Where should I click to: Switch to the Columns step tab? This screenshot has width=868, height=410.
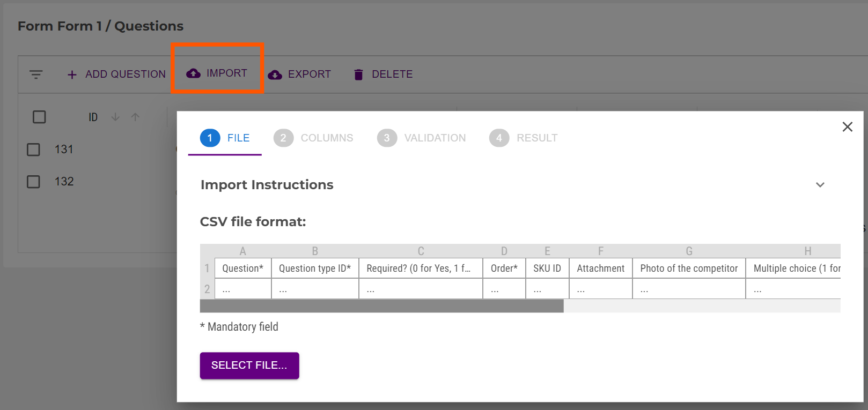tap(313, 138)
